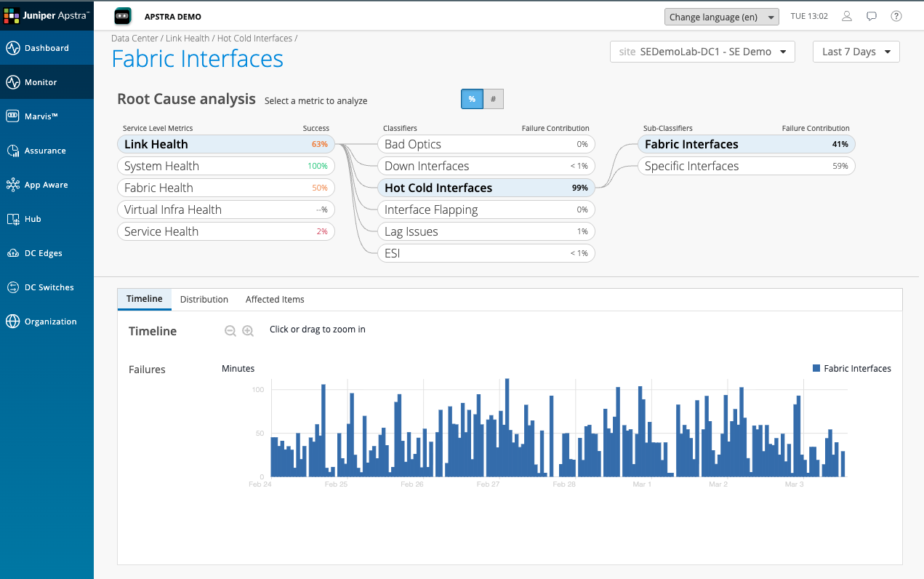This screenshot has width=924, height=579.
Task: Open the help menu
Action: [896, 16]
